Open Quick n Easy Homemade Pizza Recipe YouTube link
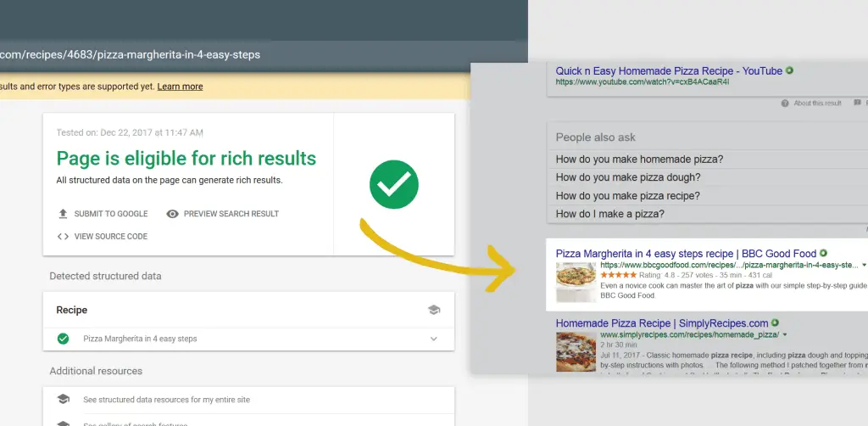Image resolution: width=868 pixels, height=426 pixels. pyautogui.click(x=669, y=71)
